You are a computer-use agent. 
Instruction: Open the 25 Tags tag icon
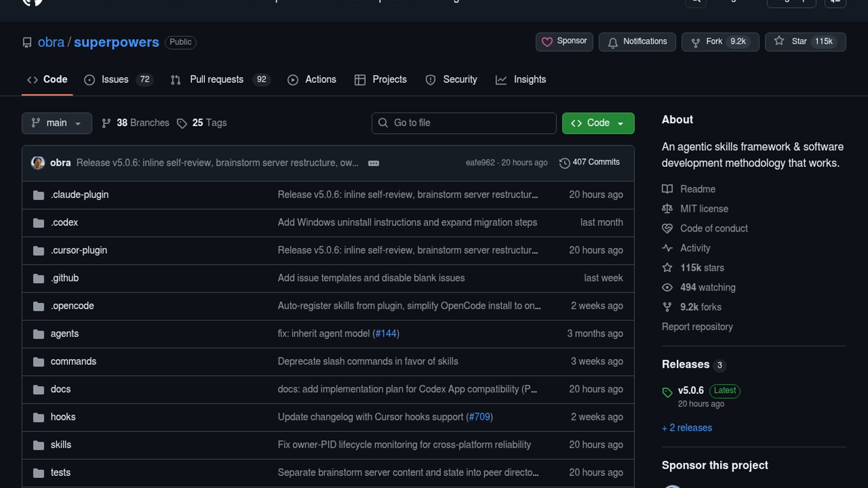(182, 123)
